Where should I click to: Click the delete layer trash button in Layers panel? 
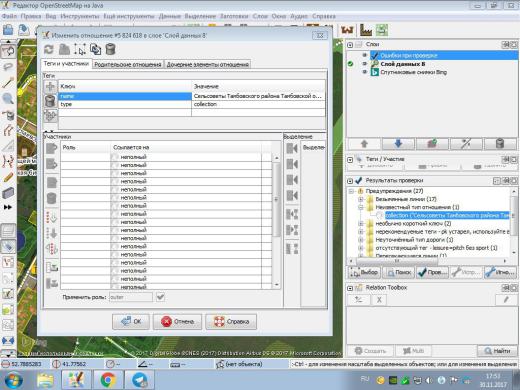(x=500, y=144)
